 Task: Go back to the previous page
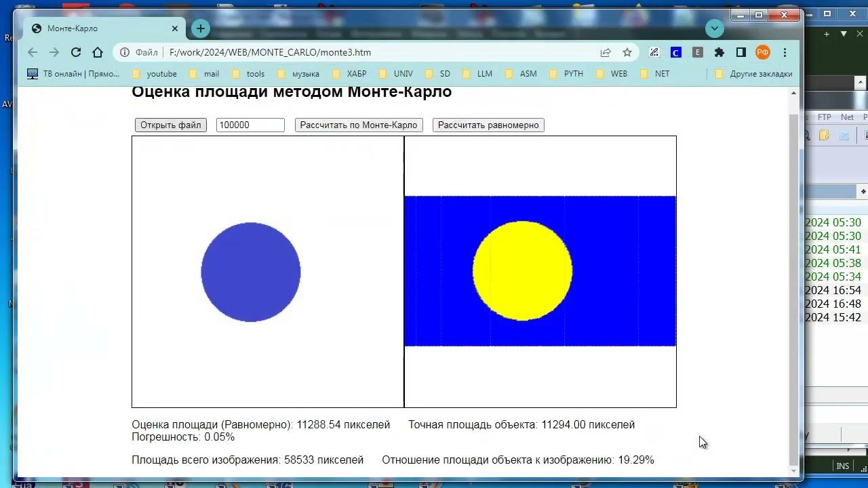[x=33, y=52]
